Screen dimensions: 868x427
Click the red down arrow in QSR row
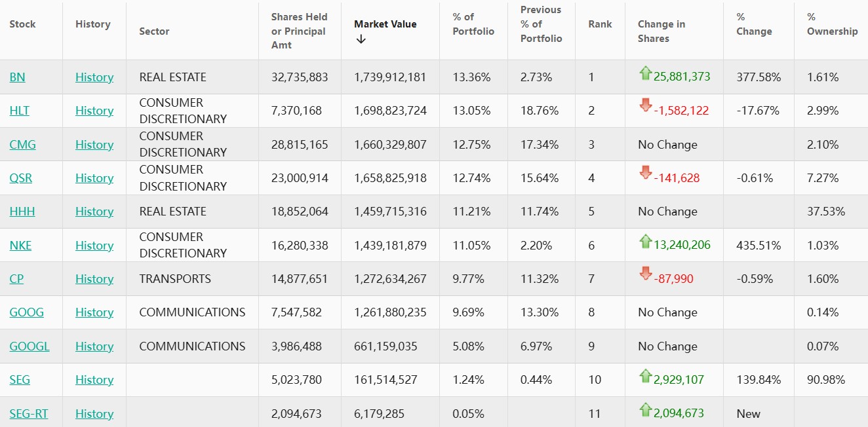coord(646,174)
